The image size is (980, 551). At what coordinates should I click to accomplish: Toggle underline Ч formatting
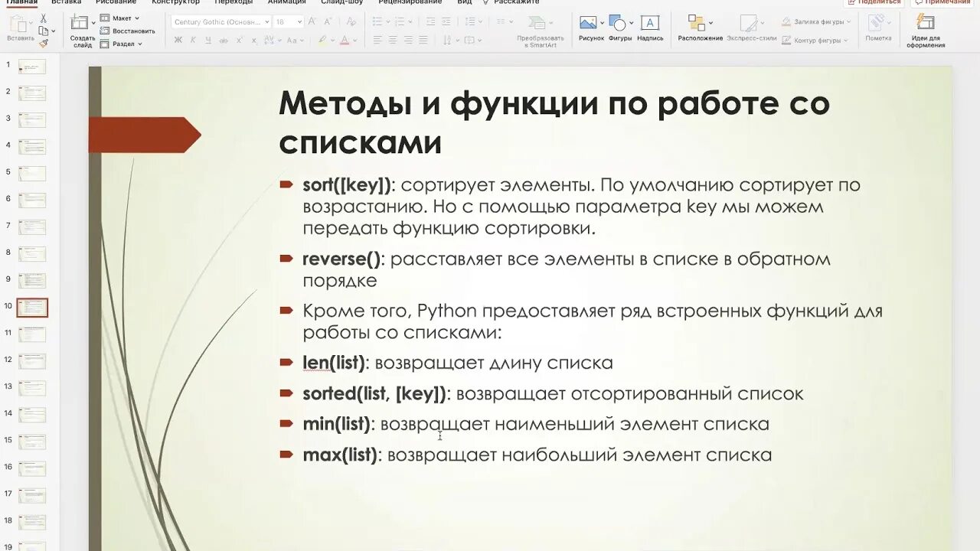207,40
